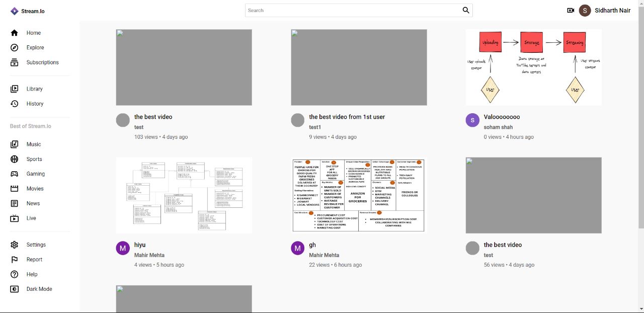Open the Library icon in sidebar
The height and width of the screenshot is (313, 644).
(x=14, y=89)
